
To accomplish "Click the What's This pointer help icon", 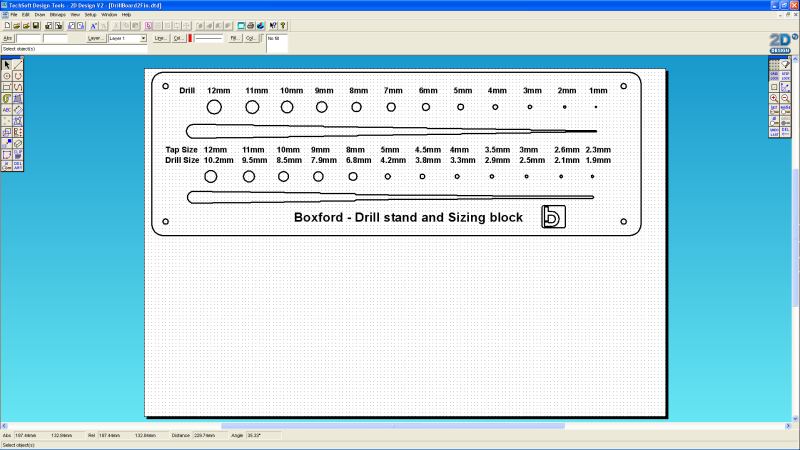I will coord(273,26).
